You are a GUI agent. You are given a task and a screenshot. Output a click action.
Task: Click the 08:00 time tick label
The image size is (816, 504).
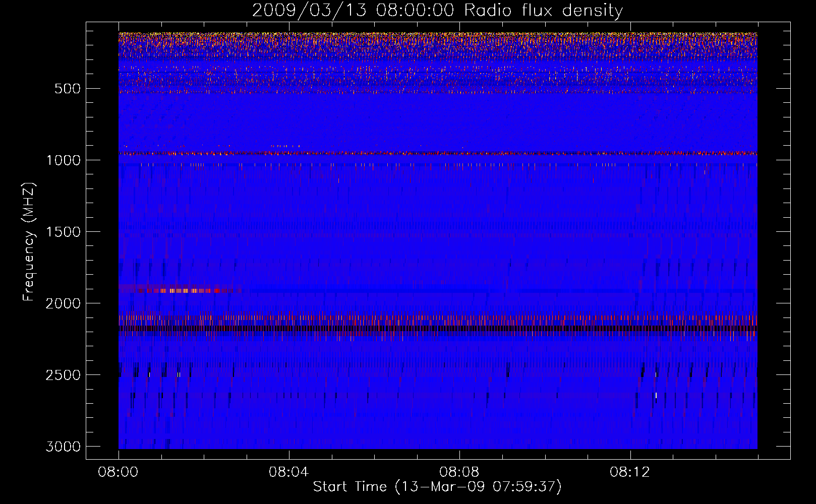click(x=118, y=472)
